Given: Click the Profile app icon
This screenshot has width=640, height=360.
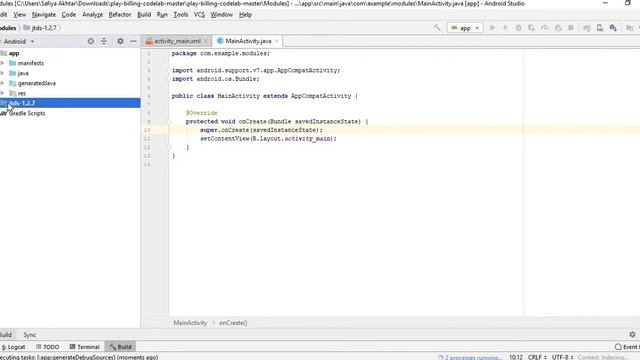Looking at the screenshot, I should click(x=544, y=28).
